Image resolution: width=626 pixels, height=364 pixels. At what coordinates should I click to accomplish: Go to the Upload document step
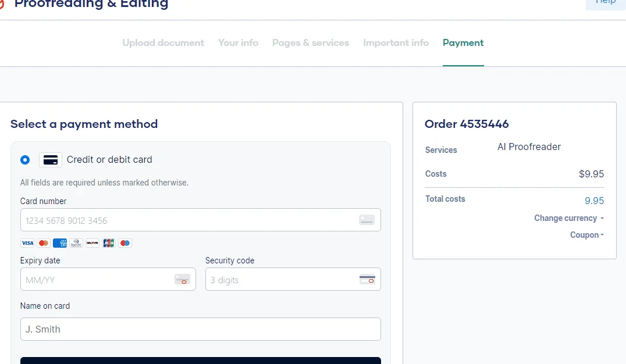(163, 42)
